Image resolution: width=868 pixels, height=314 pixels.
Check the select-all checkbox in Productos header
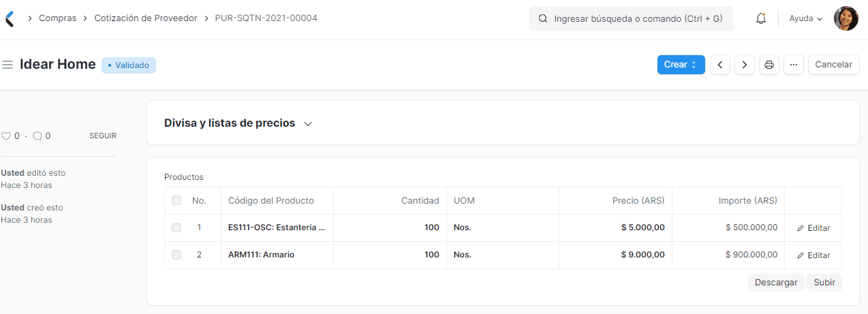176,200
